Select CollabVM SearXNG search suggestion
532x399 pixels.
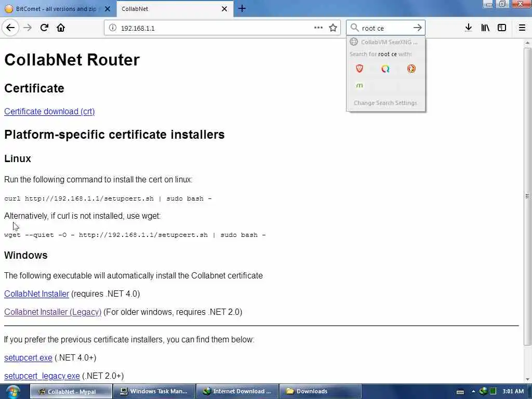click(385, 42)
